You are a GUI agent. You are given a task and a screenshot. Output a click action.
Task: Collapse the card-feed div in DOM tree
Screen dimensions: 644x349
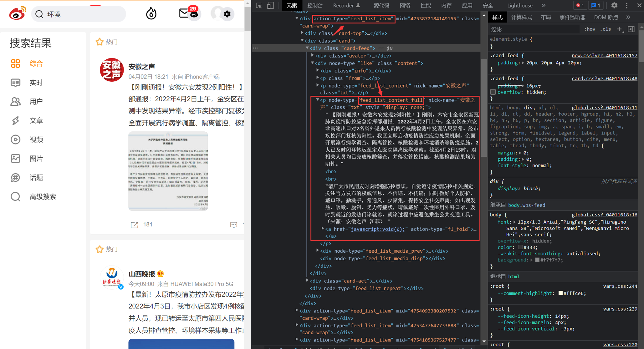[x=307, y=48]
